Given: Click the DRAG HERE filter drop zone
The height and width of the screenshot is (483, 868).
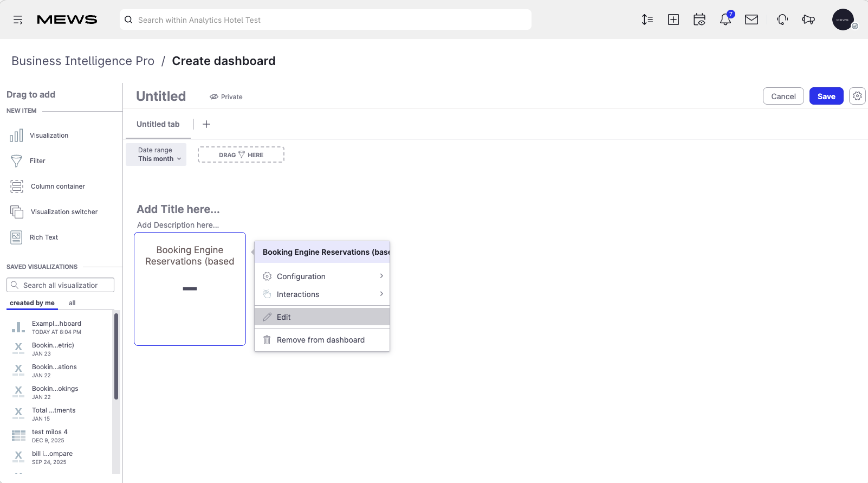Looking at the screenshot, I should pos(241,154).
